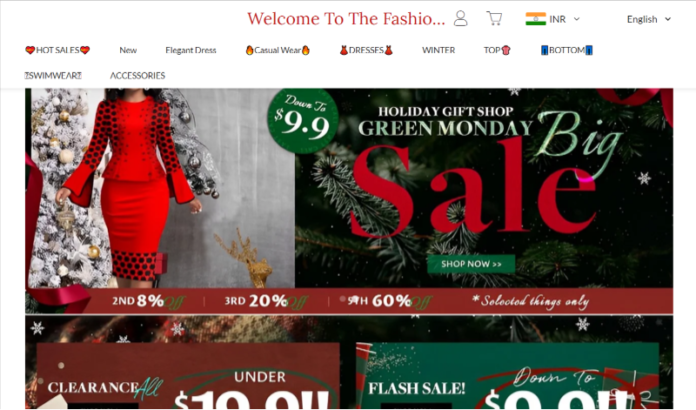Click the SHOP NOW button
Screen dimensions: 696x410
click(x=471, y=264)
